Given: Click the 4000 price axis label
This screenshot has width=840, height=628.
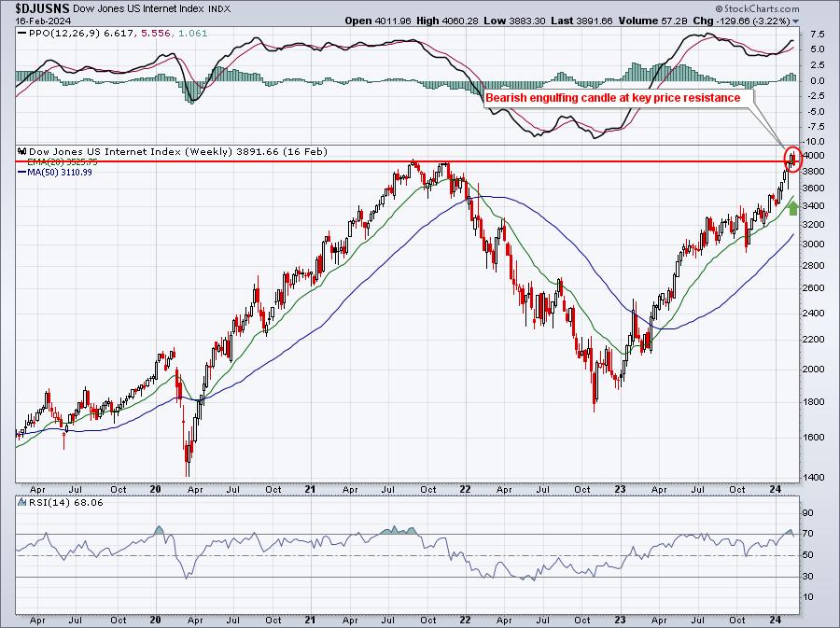Looking at the screenshot, I should pyautogui.click(x=813, y=155).
